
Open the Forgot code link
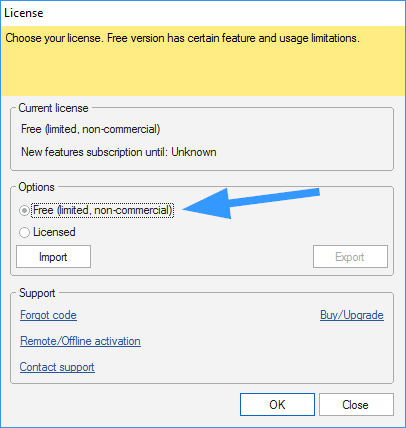point(48,315)
